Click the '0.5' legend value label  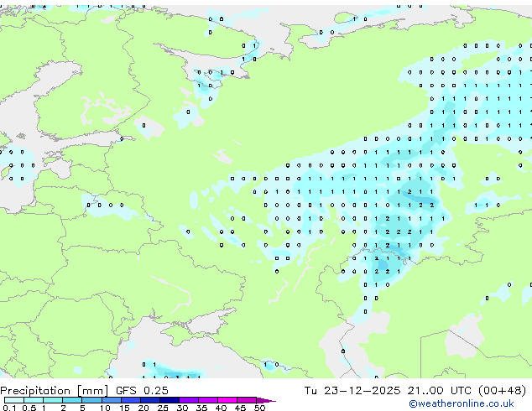click(29, 408)
